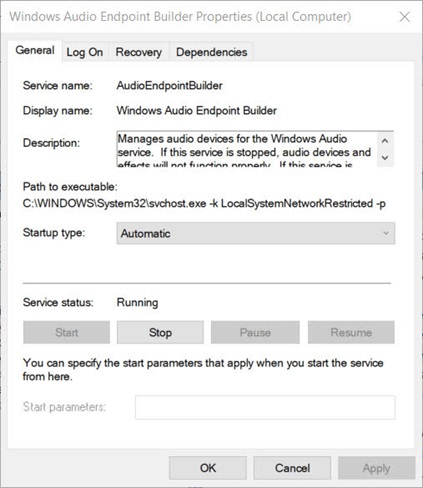423x488 pixels.
Task: Click the Stop service button
Action: click(x=160, y=332)
